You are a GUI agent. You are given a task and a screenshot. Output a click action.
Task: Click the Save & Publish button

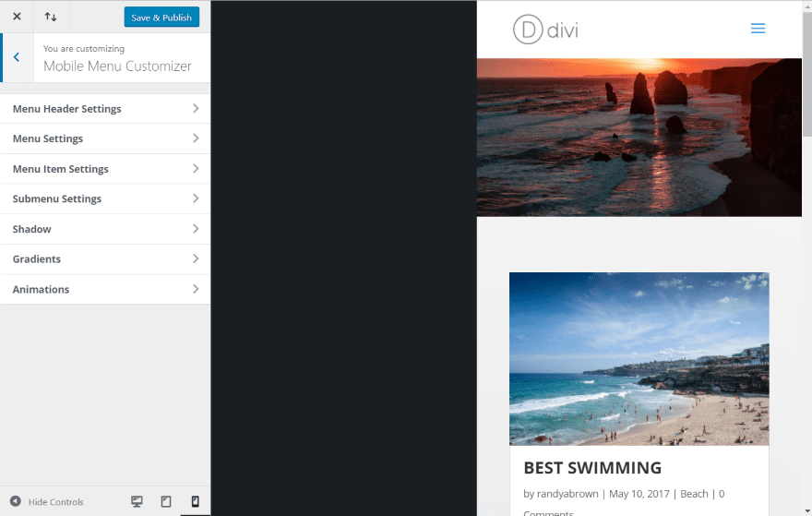[161, 18]
